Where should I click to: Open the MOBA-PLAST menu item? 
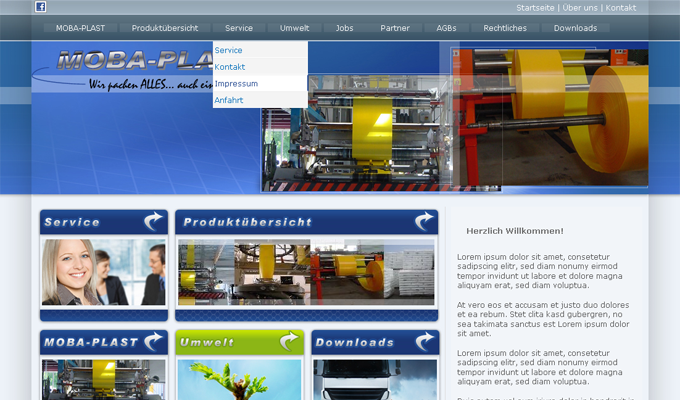pyautogui.click(x=80, y=28)
